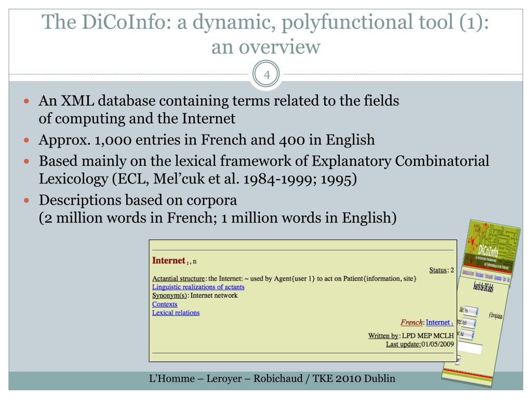Click the Last update date

tap(437, 344)
